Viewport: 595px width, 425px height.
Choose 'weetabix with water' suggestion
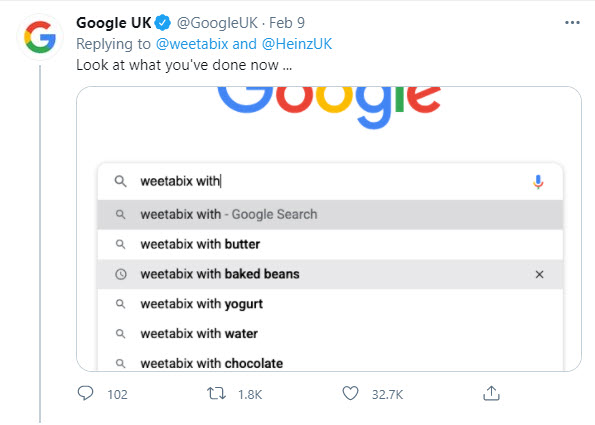pyautogui.click(x=330, y=334)
